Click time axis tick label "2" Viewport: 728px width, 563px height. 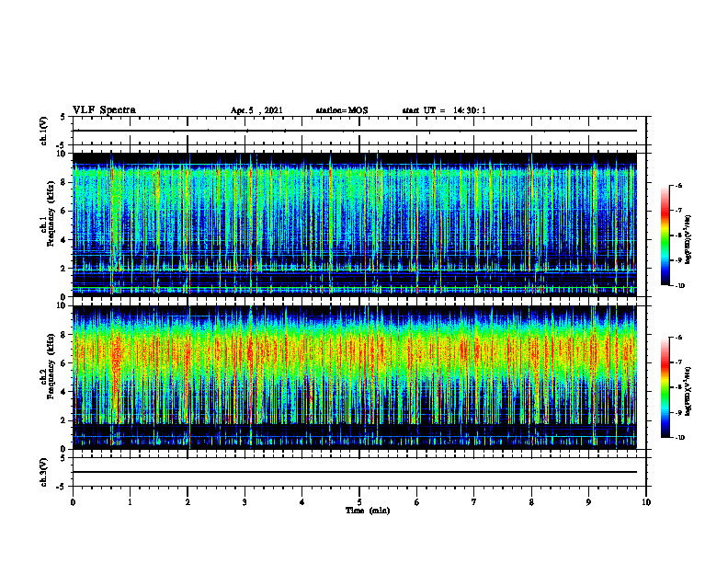point(188,502)
